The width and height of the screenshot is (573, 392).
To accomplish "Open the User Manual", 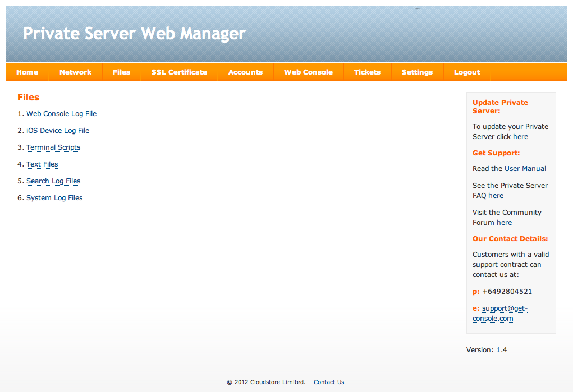I will (525, 168).
